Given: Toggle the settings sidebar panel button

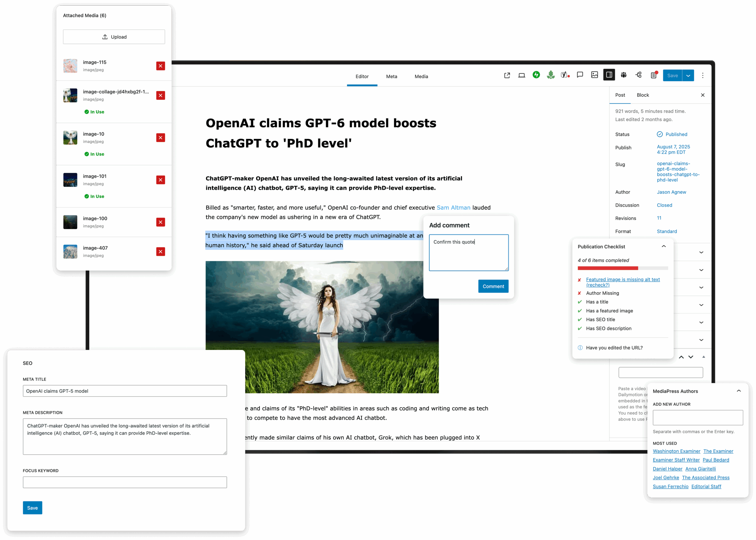Looking at the screenshot, I should 609,75.
